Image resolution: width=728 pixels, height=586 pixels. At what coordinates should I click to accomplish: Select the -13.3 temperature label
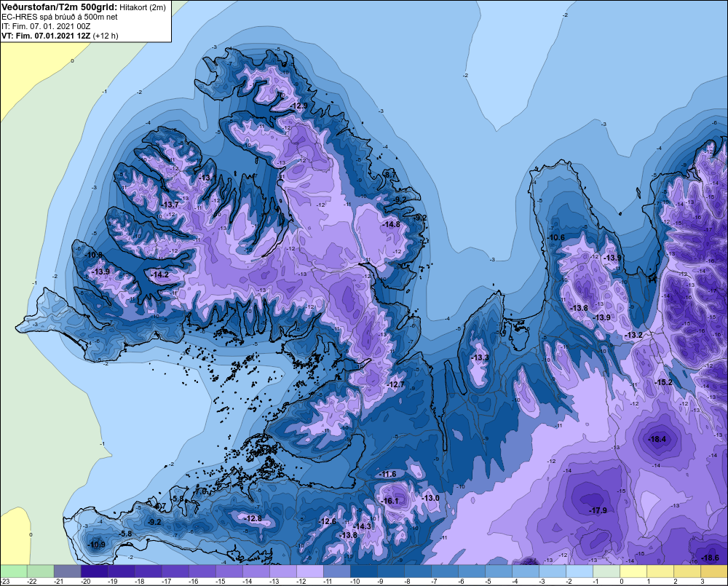click(480, 357)
